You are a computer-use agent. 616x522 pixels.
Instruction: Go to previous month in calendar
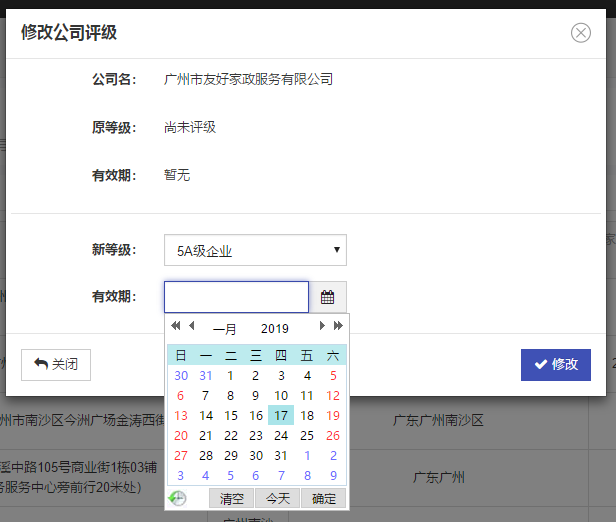tap(192, 326)
